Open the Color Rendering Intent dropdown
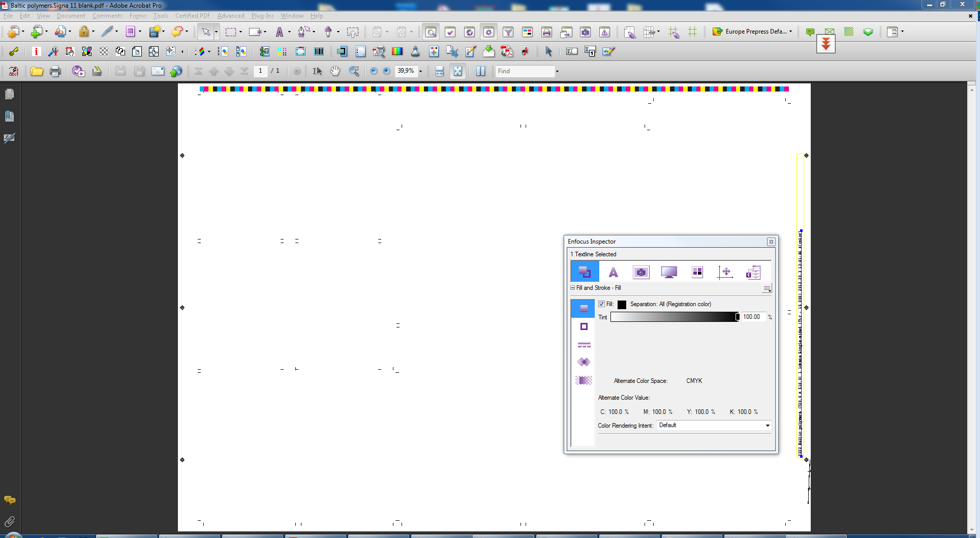 click(x=714, y=425)
